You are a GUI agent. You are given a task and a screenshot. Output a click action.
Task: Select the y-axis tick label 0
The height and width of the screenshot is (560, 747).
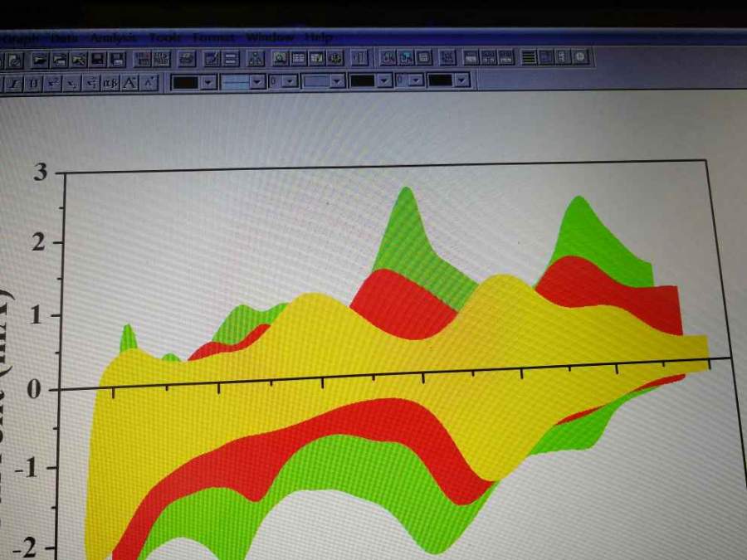tap(34, 389)
